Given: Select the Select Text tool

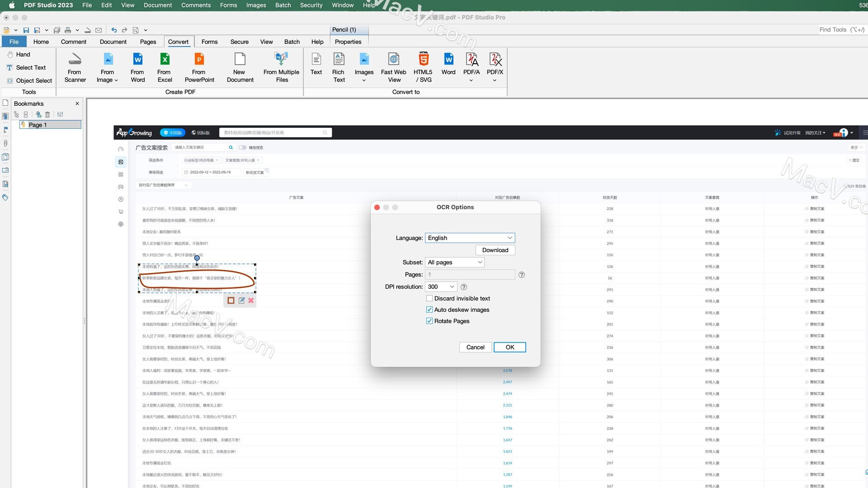Looking at the screenshot, I should (26, 67).
